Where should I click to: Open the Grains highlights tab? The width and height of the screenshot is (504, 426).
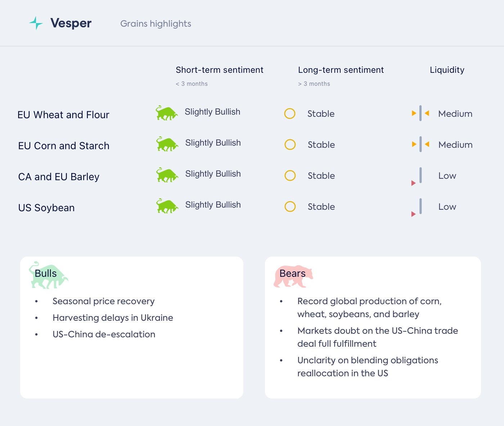pos(156,24)
